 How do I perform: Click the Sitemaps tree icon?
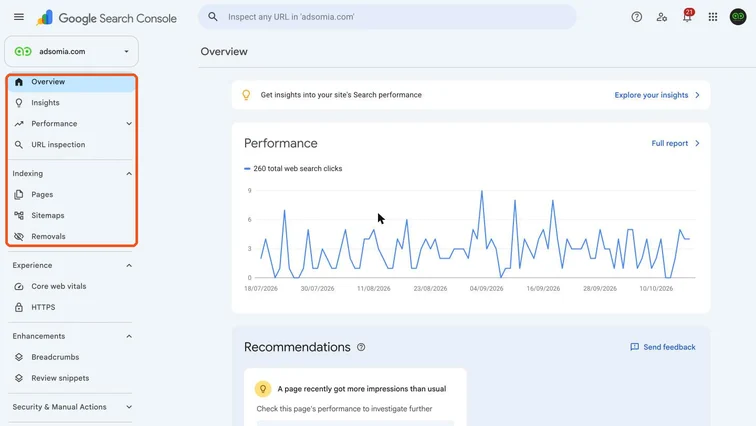coord(19,215)
